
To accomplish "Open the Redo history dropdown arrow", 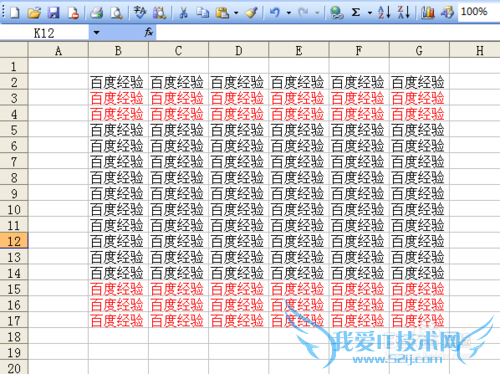I will coord(317,13).
